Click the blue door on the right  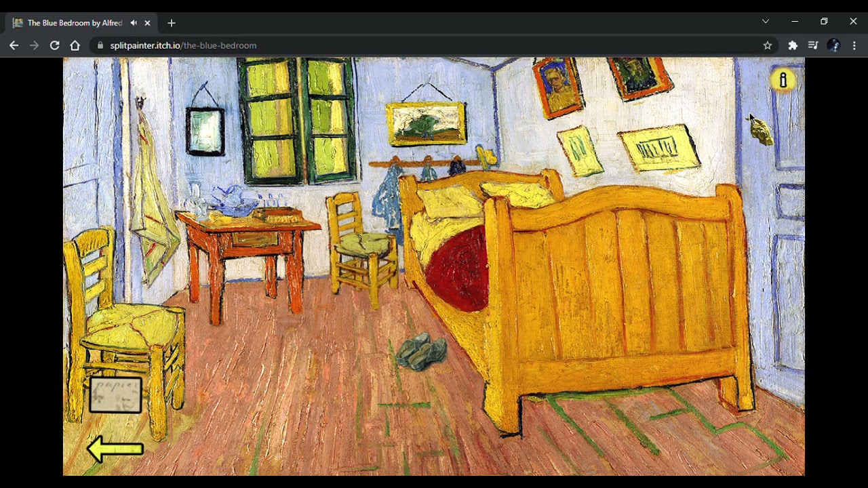click(773, 230)
